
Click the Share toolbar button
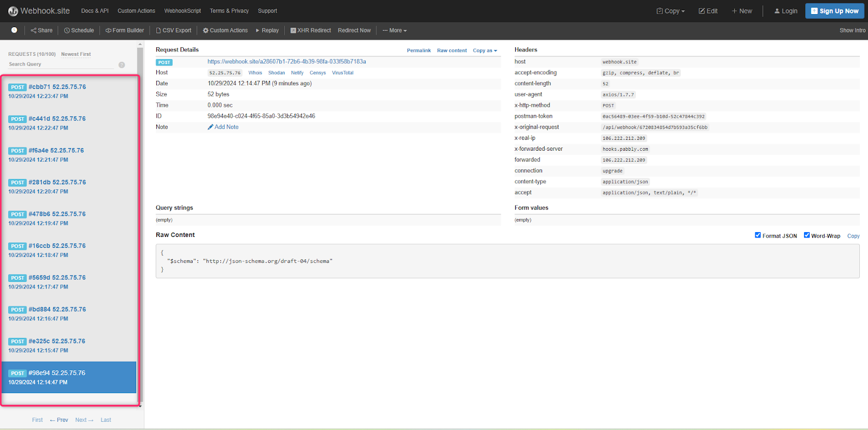42,30
